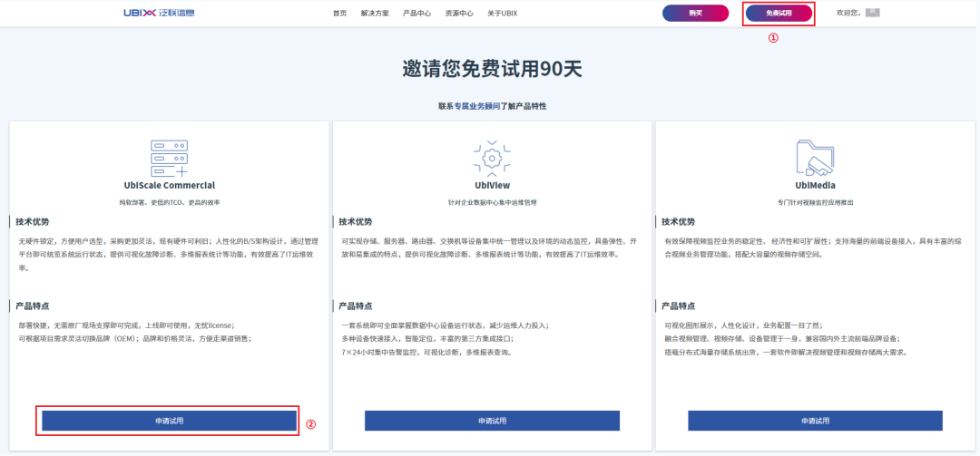This screenshot has width=980, height=456.
Task: Click the line 可视化图形展示，人性化设计
Action: (744, 325)
